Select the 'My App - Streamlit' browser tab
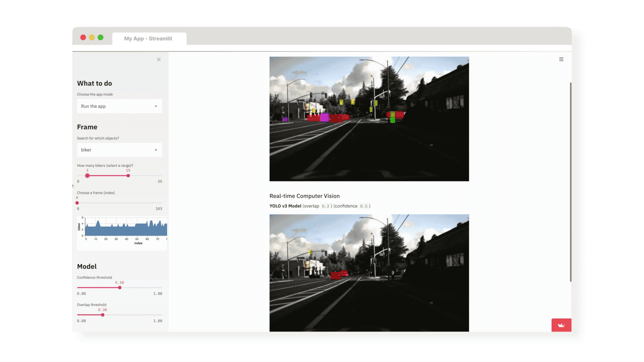Viewport: 644px width, 362px height. [148, 39]
